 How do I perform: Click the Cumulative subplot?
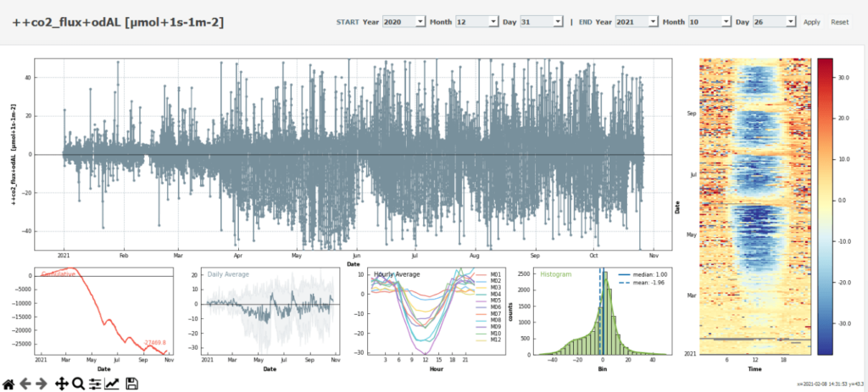coord(103,312)
